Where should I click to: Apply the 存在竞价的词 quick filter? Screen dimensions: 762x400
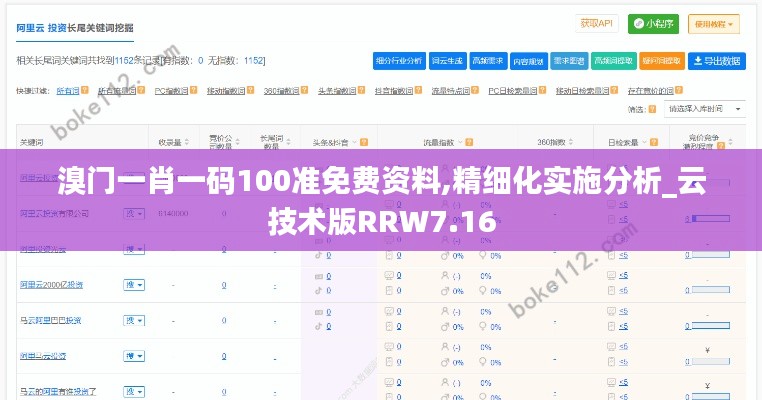point(651,90)
